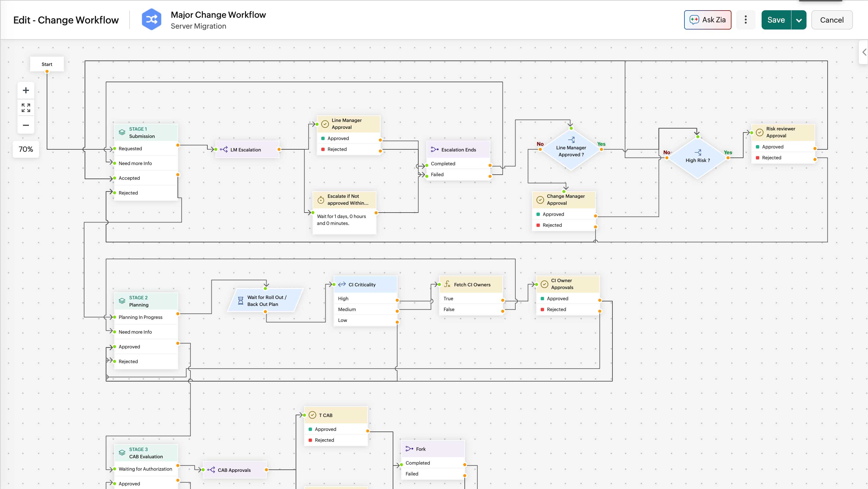Click the Line Manager Approved condition icon
The image size is (868, 489).
(x=571, y=140)
